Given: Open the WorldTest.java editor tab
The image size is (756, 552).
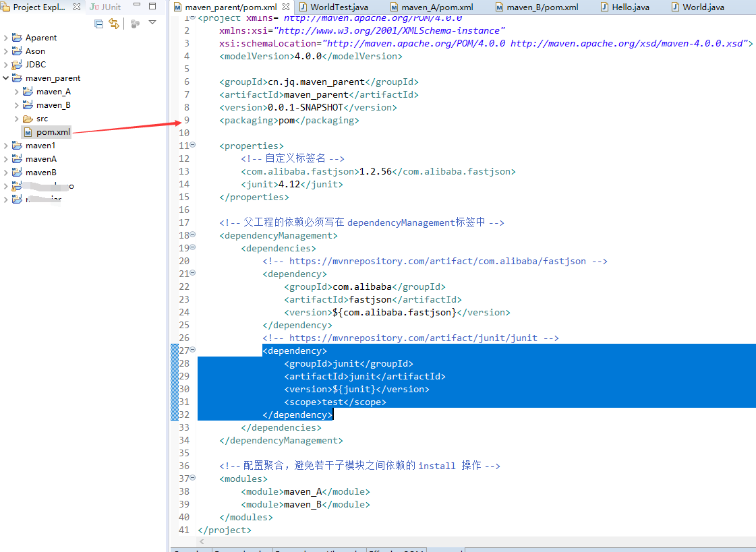Looking at the screenshot, I should pyautogui.click(x=339, y=7).
